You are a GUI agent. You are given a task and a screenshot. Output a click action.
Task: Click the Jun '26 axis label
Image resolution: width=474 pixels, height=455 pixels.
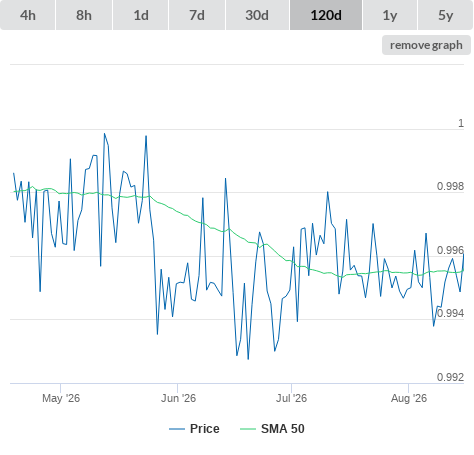(x=178, y=398)
